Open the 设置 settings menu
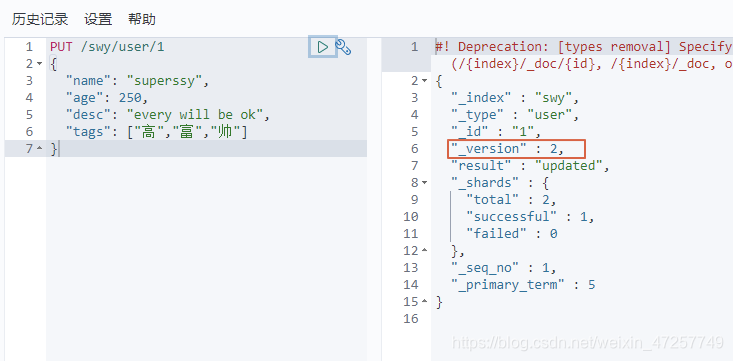The width and height of the screenshot is (733, 361). 98,19
